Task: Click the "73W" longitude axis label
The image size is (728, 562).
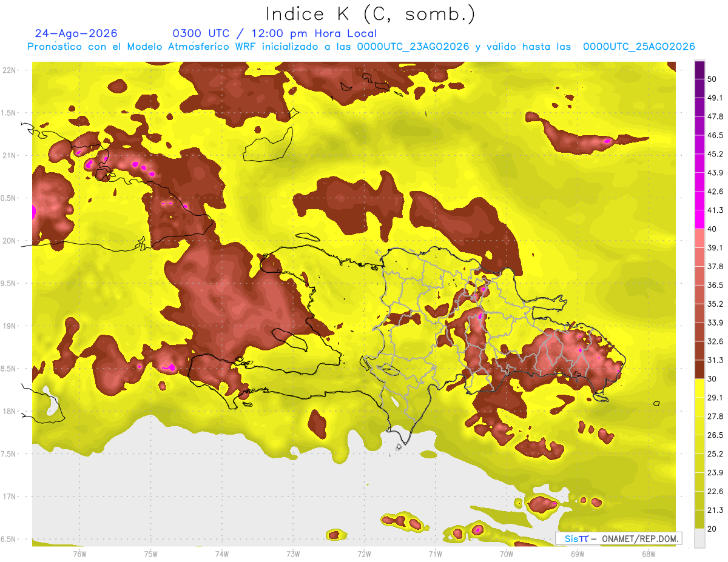Action: [x=293, y=554]
